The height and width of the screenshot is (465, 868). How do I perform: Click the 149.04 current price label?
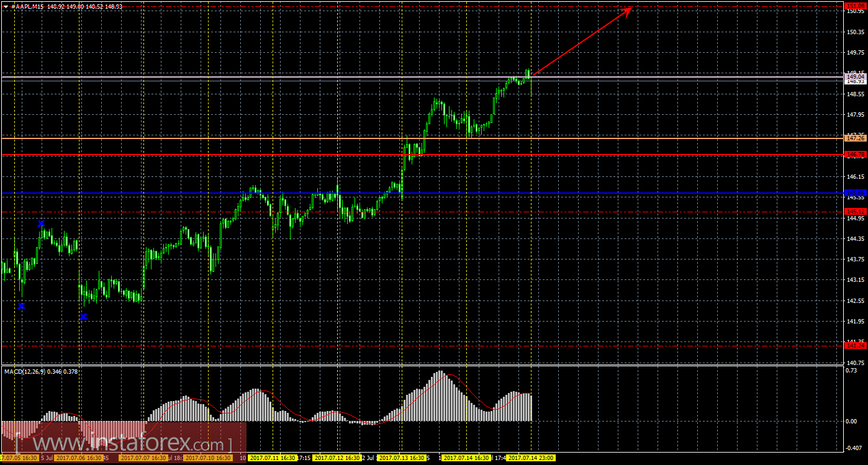(x=855, y=76)
